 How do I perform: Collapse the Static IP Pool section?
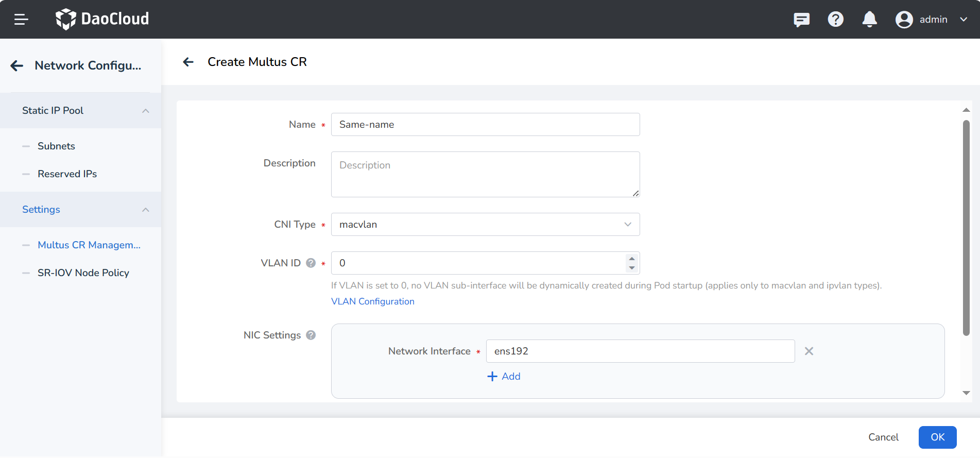tap(146, 111)
